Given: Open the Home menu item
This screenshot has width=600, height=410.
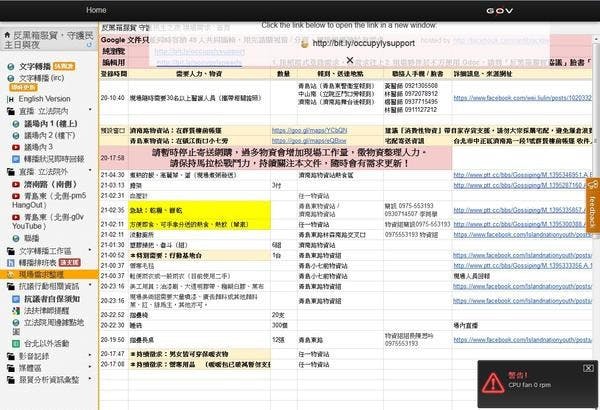Looking at the screenshot, I should [96, 9].
